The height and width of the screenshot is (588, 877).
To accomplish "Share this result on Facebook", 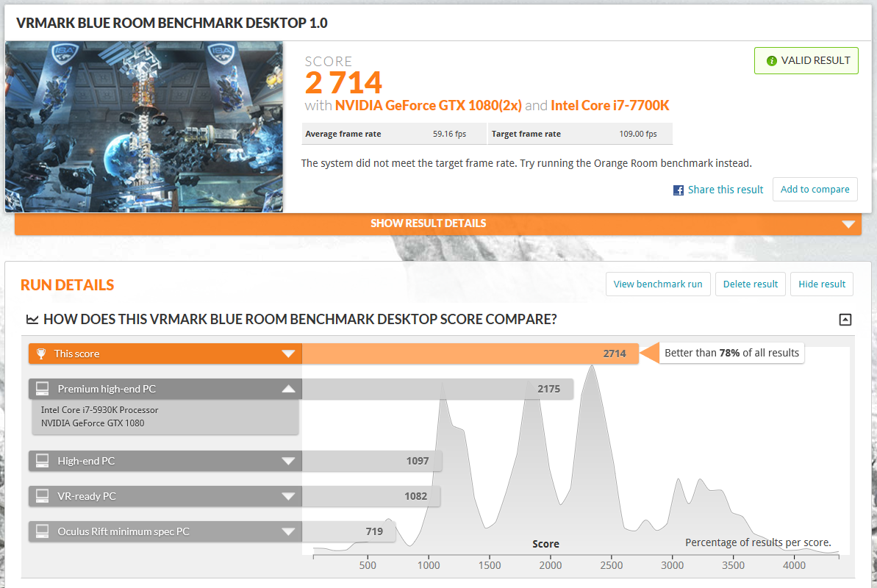I will (x=726, y=190).
